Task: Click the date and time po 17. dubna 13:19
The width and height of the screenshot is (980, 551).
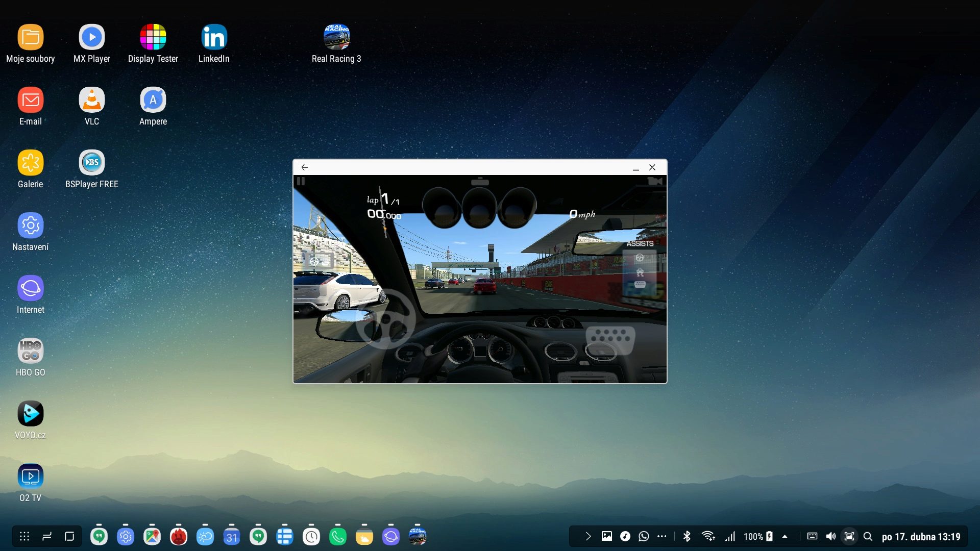Action: [921, 537]
